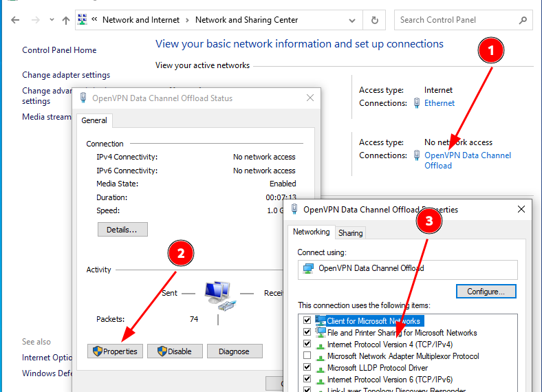The height and width of the screenshot is (392, 542).
Task: Select File and Printer Sharing item text
Action: tap(402, 333)
